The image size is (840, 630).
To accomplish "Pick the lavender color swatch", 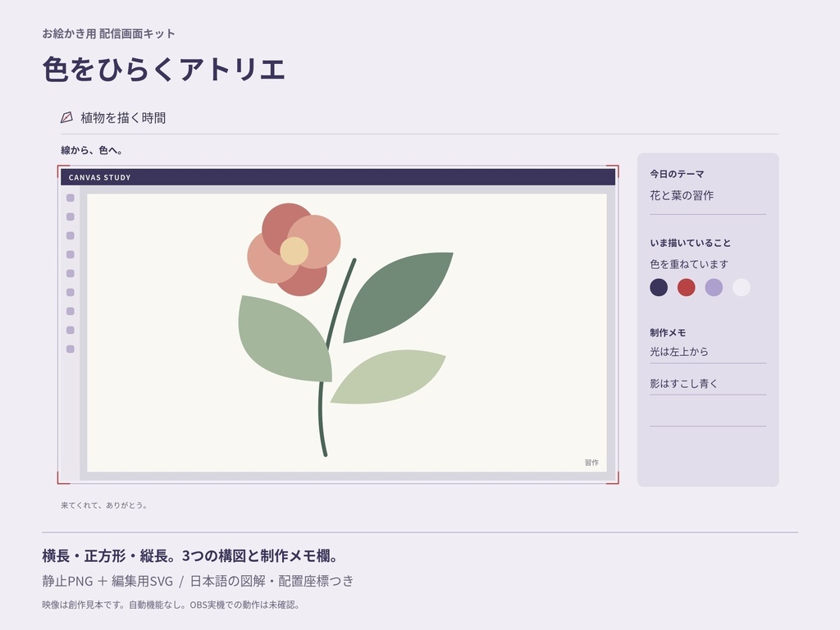I will pos(714,287).
